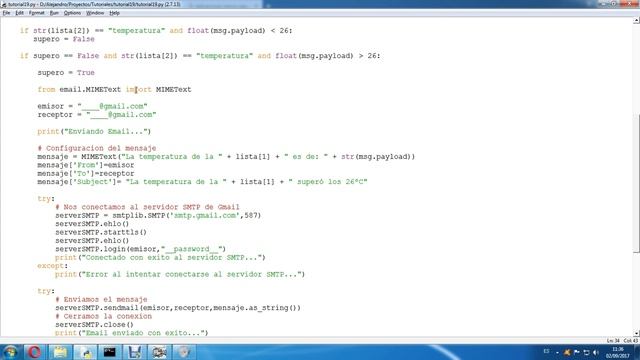Click the 'if supero == False' line

[200, 56]
